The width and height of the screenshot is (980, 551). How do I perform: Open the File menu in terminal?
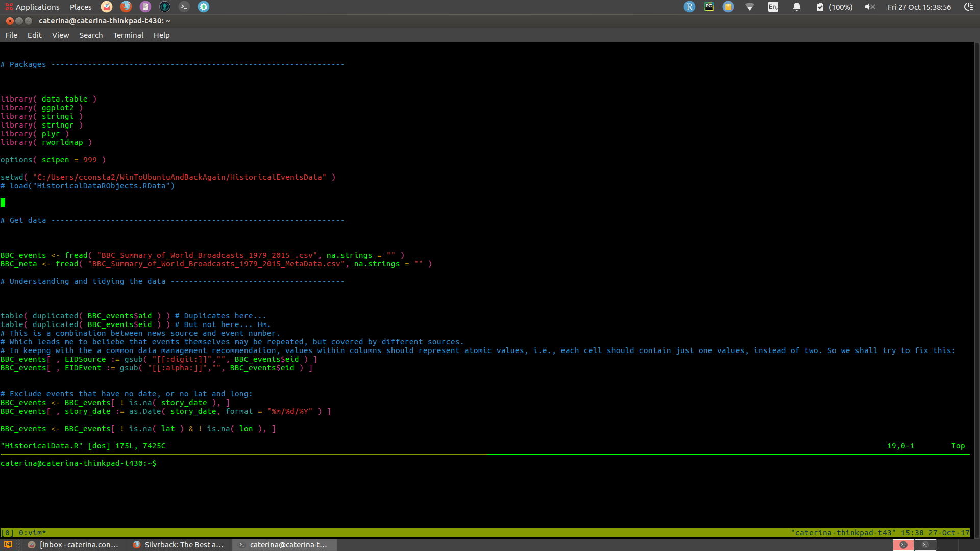(11, 34)
